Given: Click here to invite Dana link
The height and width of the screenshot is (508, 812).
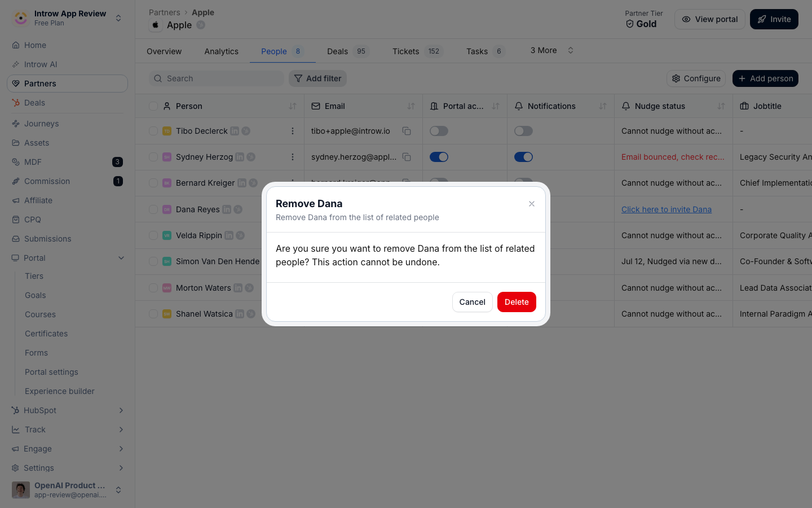Looking at the screenshot, I should pos(667,209).
